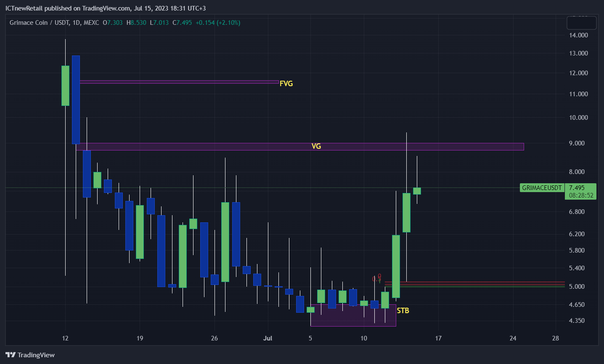Click the low value L7.013

click(x=159, y=23)
